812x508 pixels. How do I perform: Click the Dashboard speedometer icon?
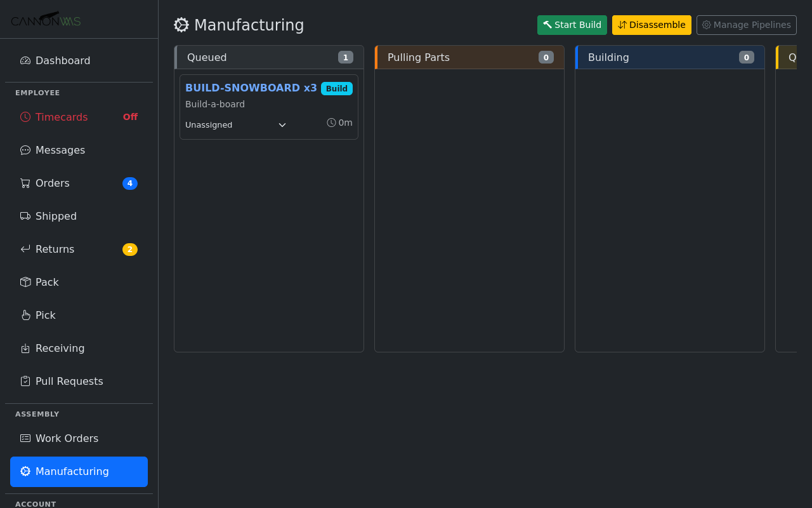pos(25,61)
